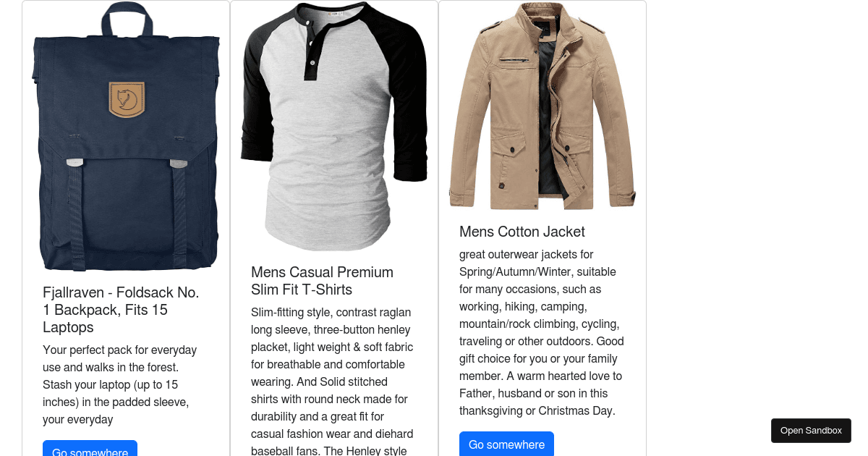Select the Mens Cotton Jacket heading

(522, 232)
